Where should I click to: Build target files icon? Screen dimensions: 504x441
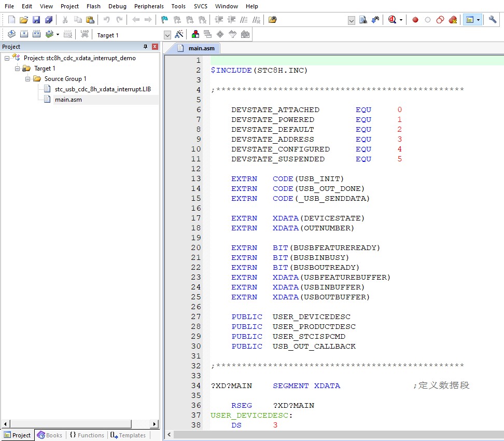pyautogui.click(x=24, y=34)
